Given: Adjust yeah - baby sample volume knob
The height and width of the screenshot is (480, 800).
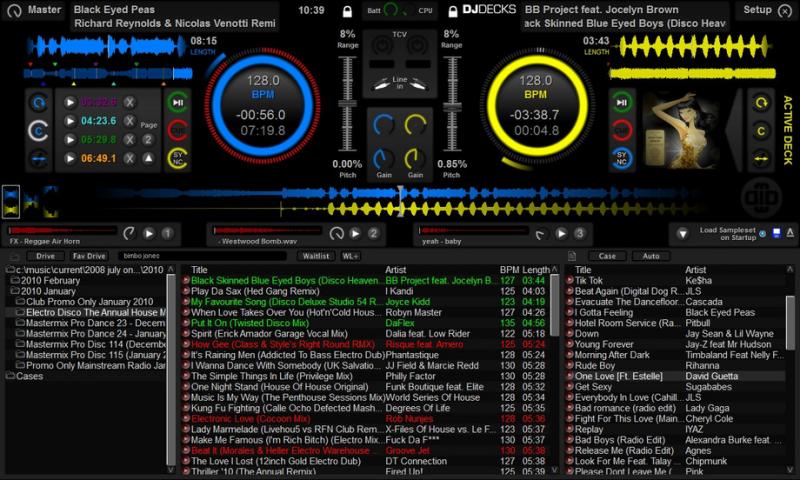Looking at the screenshot, I should pyautogui.click(x=541, y=233).
